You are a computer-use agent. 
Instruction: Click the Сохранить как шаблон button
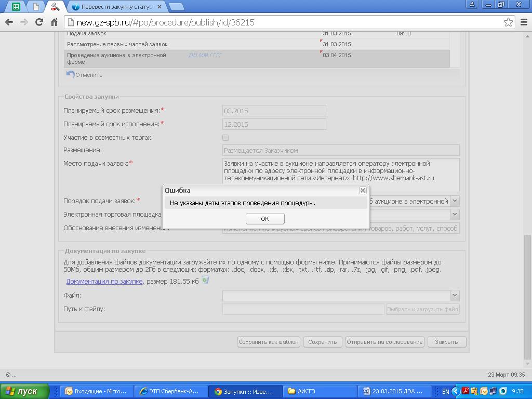tap(269, 342)
